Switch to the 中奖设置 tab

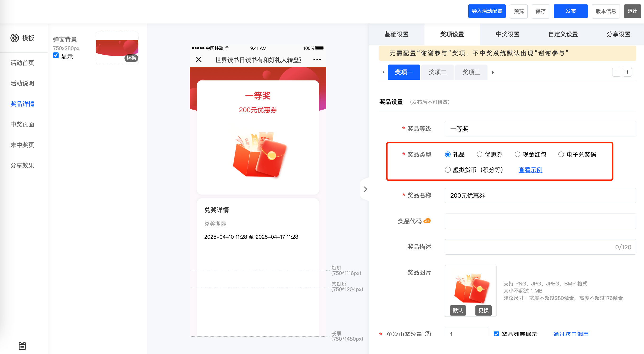507,34
